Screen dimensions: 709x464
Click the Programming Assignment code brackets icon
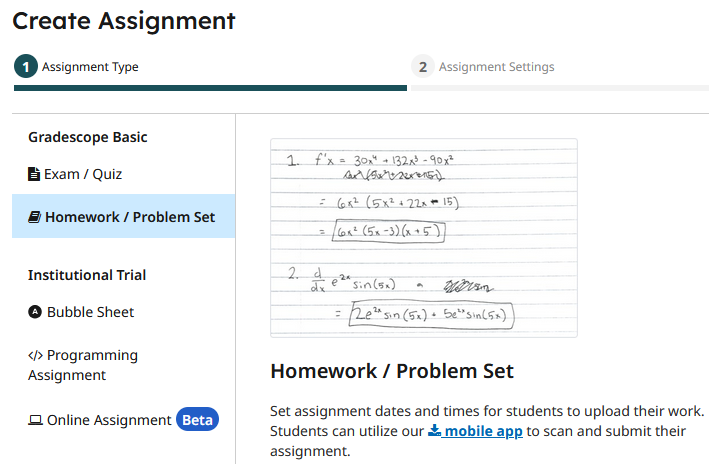[35, 355]
